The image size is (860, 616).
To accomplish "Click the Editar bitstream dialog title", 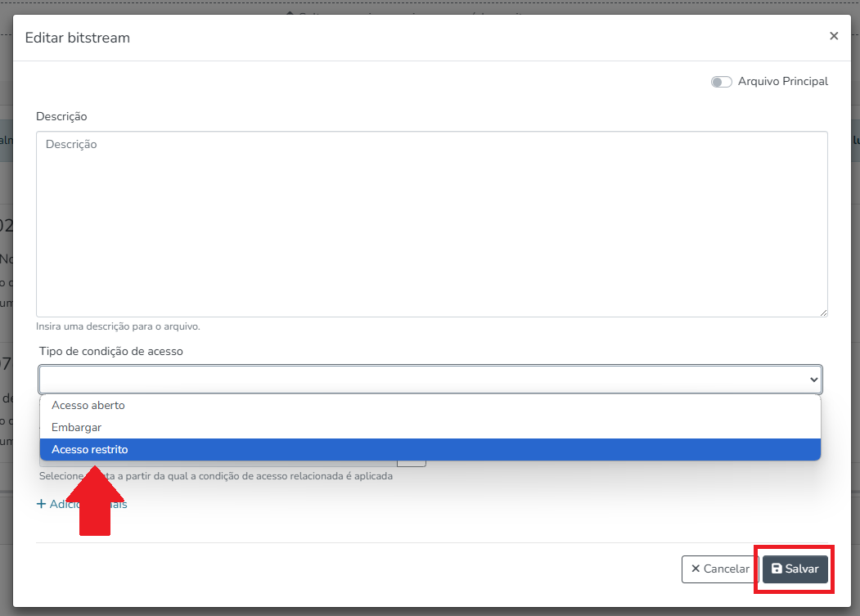I will pos(78,38).
